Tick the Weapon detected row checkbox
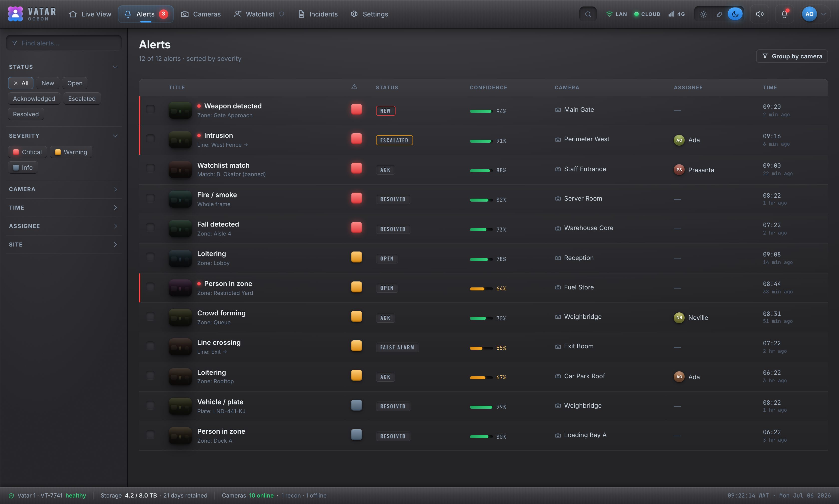 (x=150, y=109)
